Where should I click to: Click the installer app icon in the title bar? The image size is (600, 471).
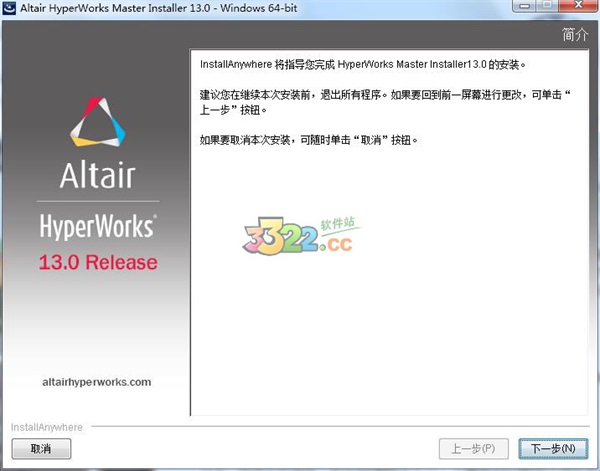[x=9, y=8]
